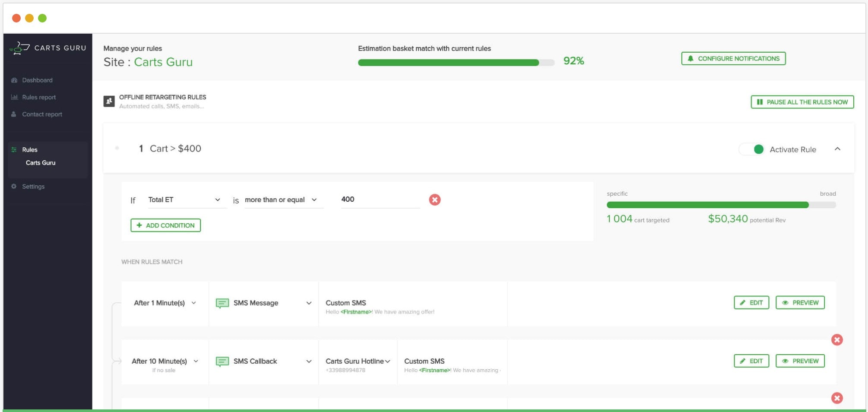Click the Carts Guru logo icon

19,48
